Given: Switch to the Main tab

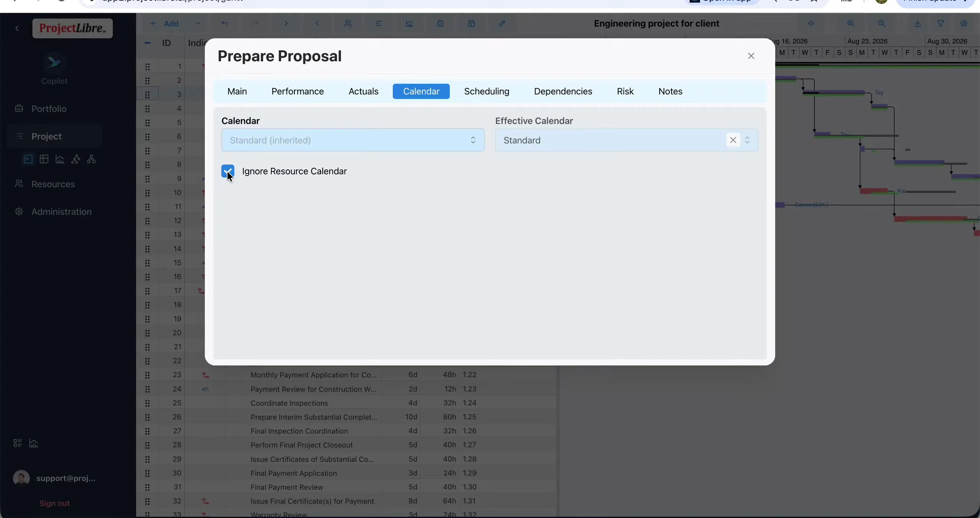Looking at the screenshot, I should 237,91.
